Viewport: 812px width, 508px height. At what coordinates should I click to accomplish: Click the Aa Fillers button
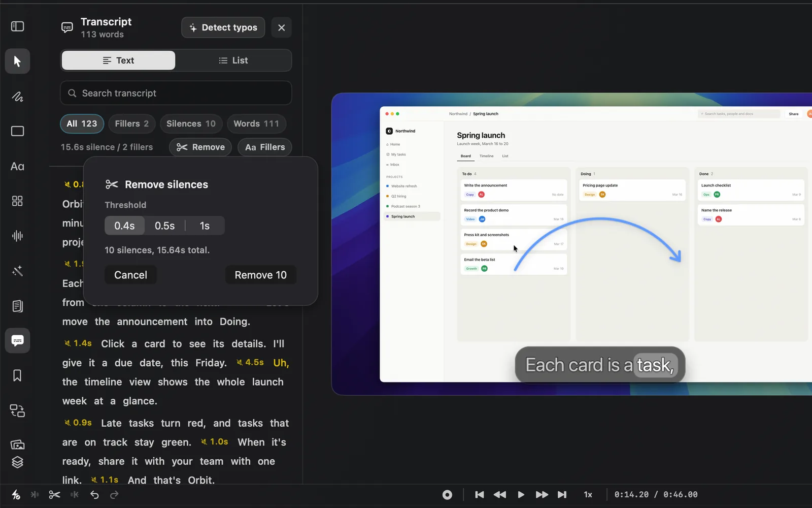tap(265, 147)
